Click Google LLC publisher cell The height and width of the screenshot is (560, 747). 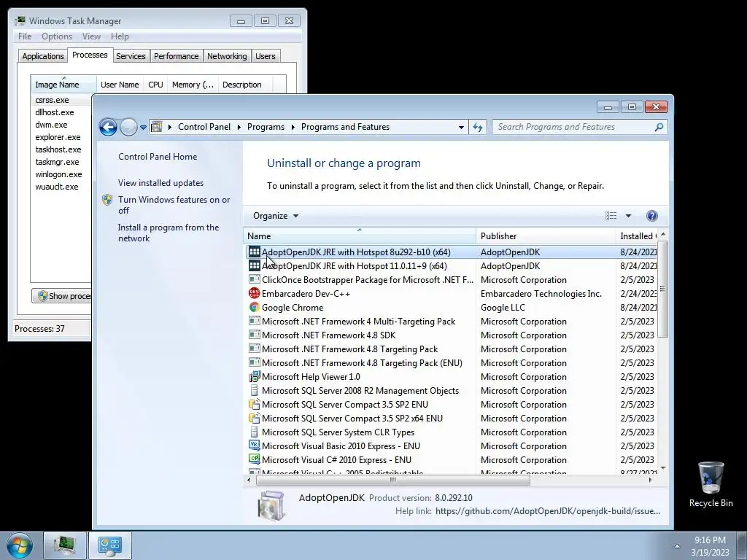(503, 308)
